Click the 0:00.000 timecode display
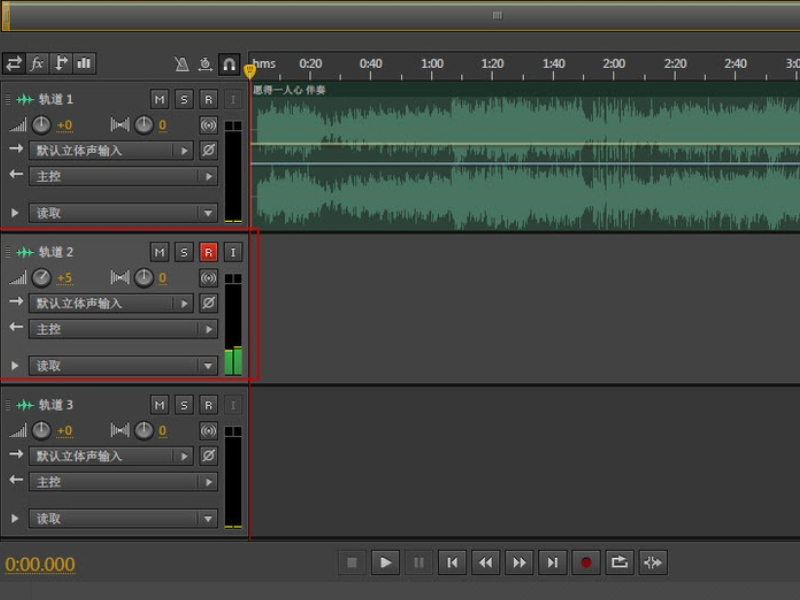 [x=40, y=564]
